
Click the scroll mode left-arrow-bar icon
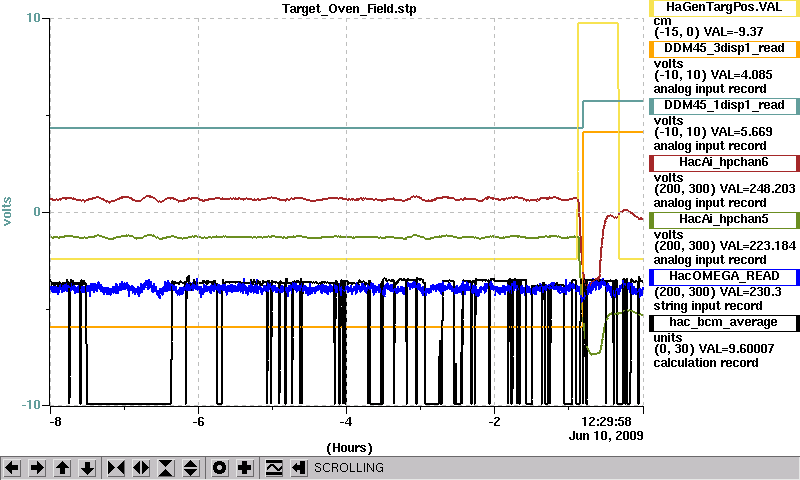tap(299, 468)
